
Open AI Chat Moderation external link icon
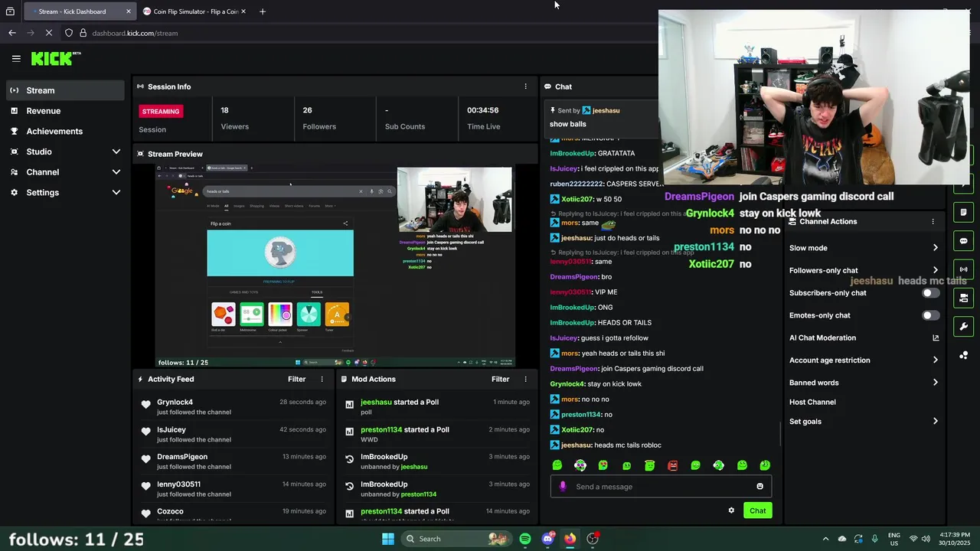click(935, 337)
